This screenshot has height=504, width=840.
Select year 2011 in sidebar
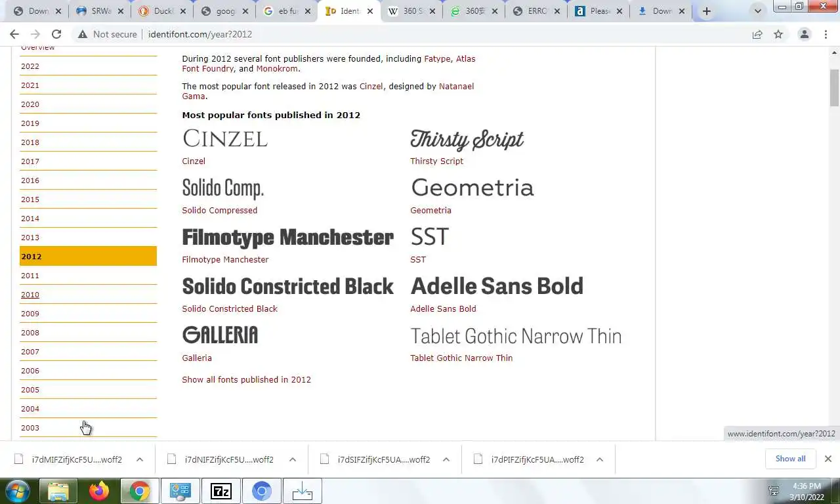30,276
